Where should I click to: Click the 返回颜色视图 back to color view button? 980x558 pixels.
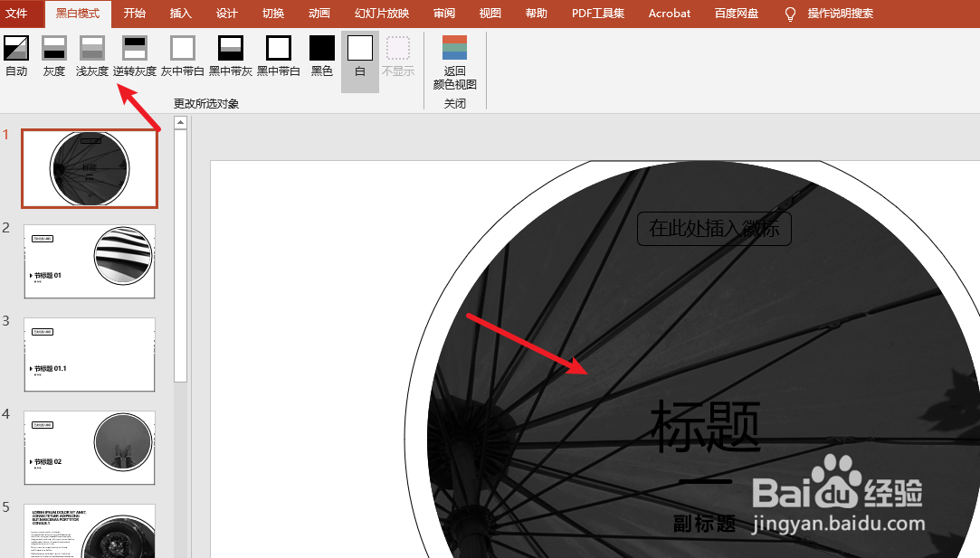click(x=454, y=62)
